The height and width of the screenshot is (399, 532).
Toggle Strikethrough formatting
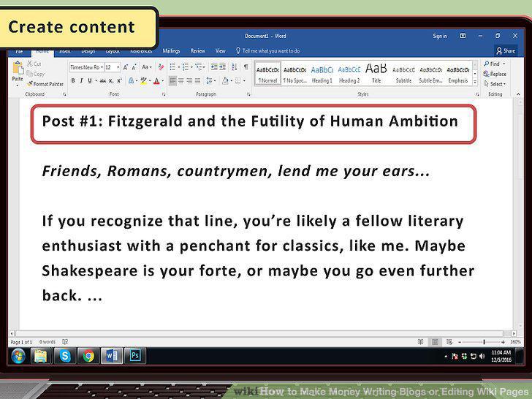(103, 80)
